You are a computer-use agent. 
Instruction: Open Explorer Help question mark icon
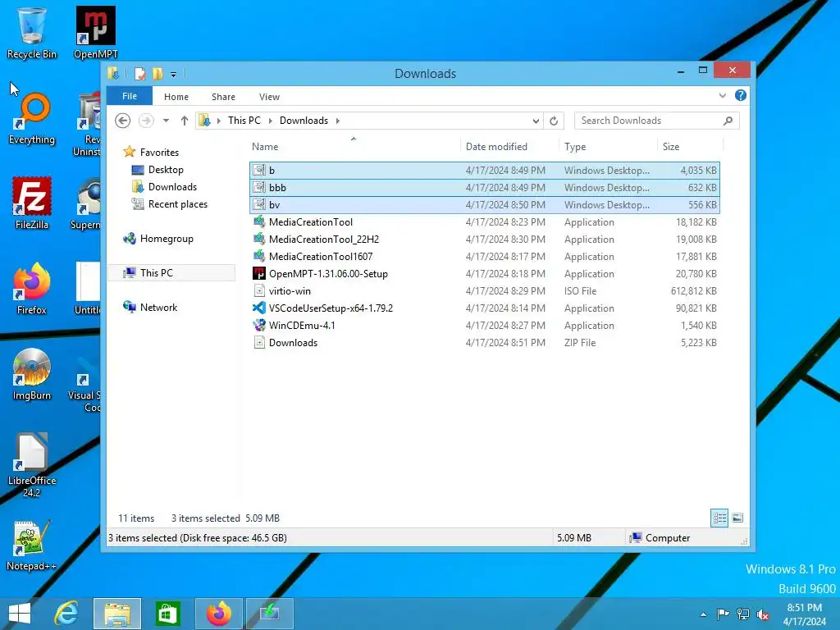click(x=741, y=95)
